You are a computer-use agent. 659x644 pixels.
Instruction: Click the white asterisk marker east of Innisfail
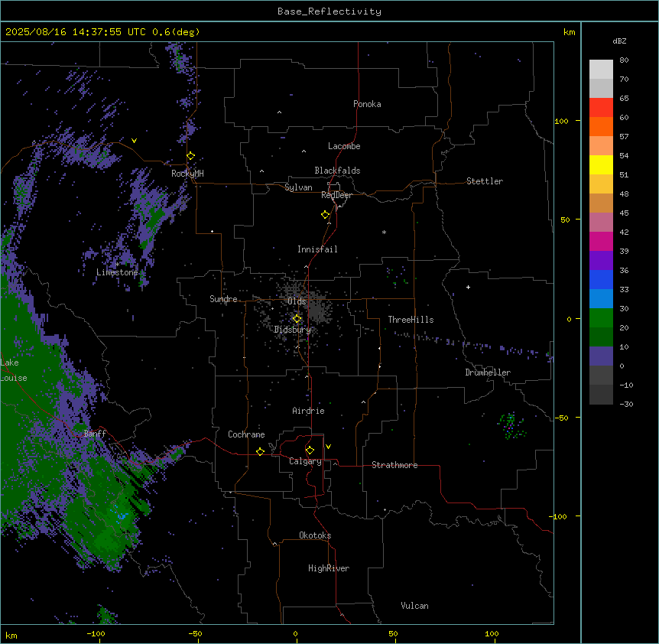click(x=384, y=232)
